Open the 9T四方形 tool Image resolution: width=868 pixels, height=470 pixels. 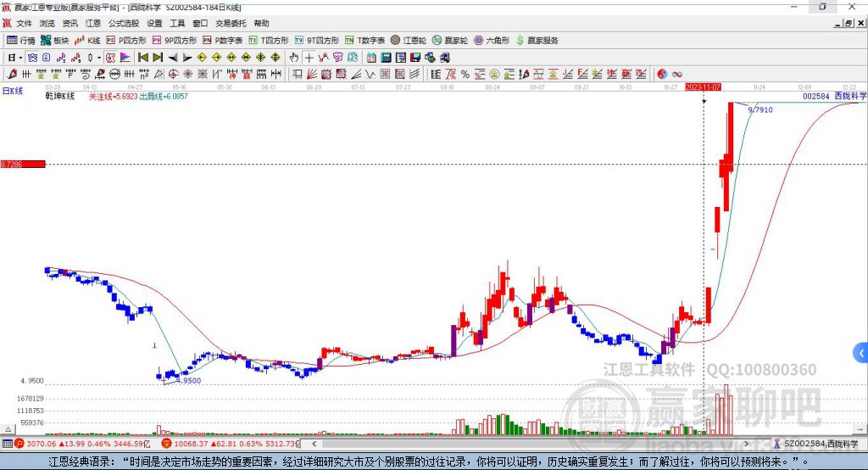coord(317,41)
